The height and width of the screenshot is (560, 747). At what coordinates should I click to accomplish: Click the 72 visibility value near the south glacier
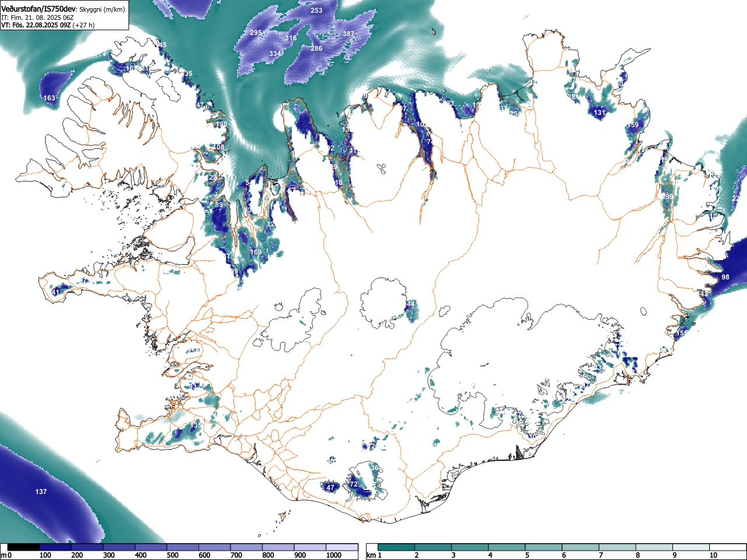353,484
